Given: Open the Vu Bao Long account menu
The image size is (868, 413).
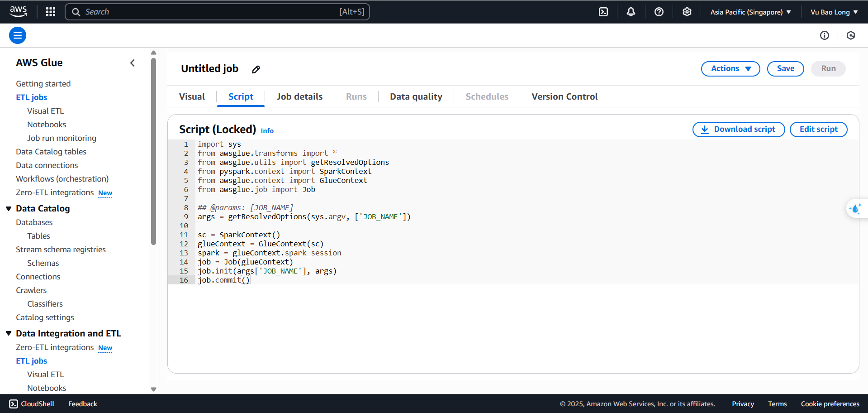Looking at the screenshot, I should point(834,12).
